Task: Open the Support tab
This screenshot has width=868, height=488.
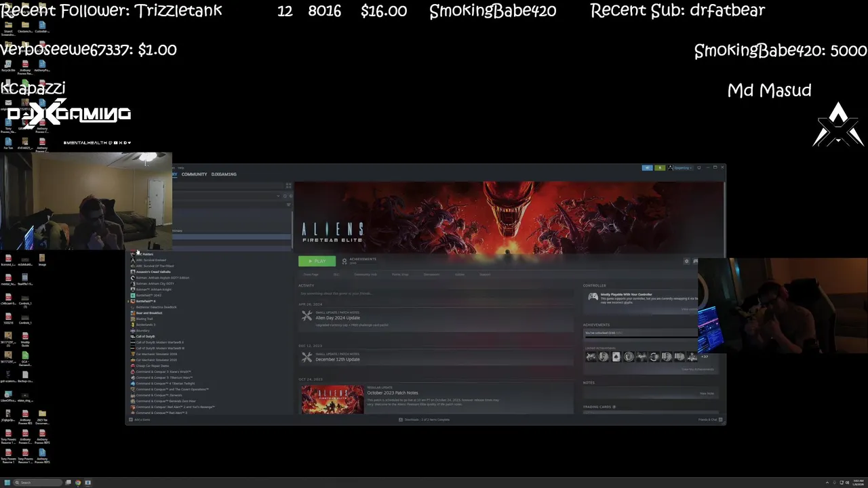Action: tap(485, 274)
